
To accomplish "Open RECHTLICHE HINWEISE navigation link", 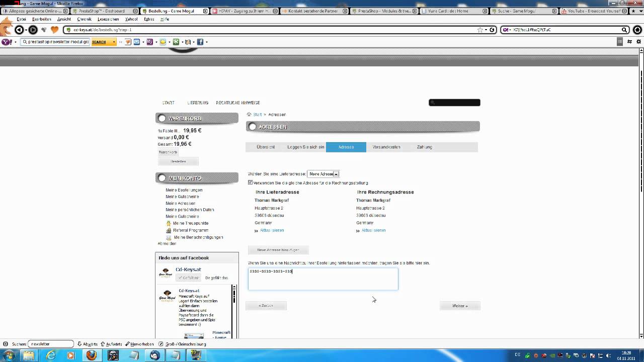I will click(238, 103).
